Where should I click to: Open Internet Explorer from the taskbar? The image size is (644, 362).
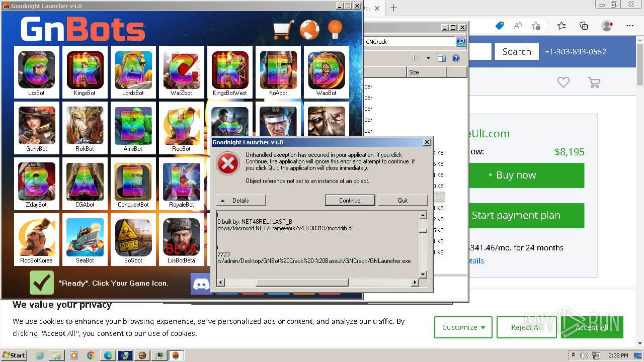(40, 355)
